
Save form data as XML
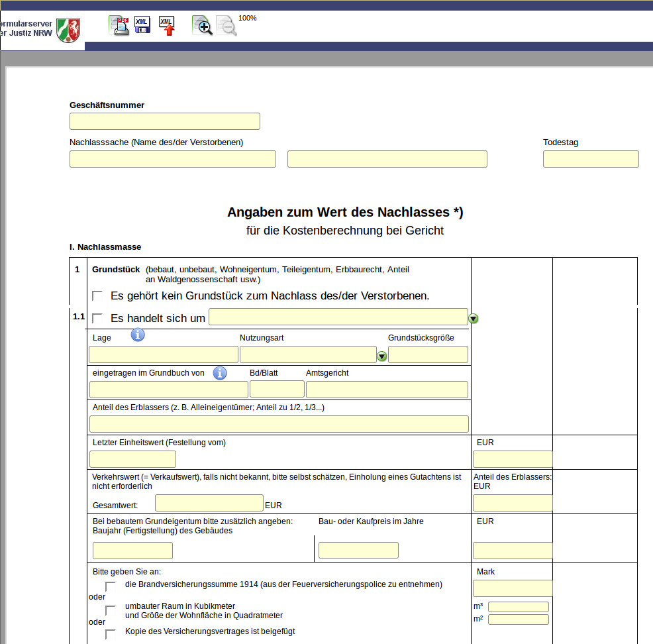tap(142, 25)
